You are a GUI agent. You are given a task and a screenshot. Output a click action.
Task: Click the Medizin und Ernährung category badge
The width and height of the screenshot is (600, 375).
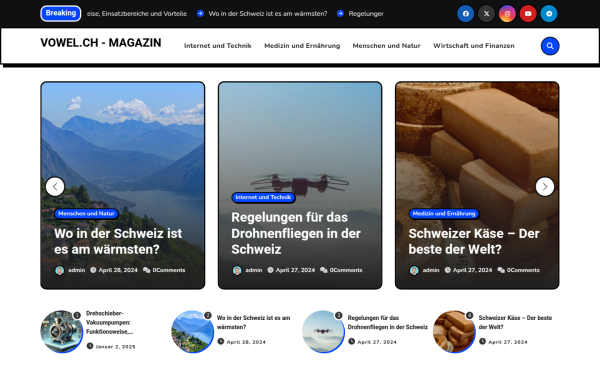click(444, 214)
